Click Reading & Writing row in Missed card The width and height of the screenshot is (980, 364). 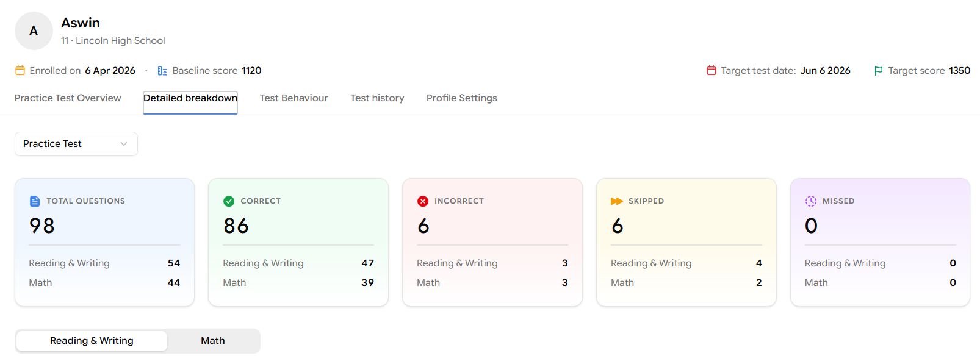click(881, 263)
